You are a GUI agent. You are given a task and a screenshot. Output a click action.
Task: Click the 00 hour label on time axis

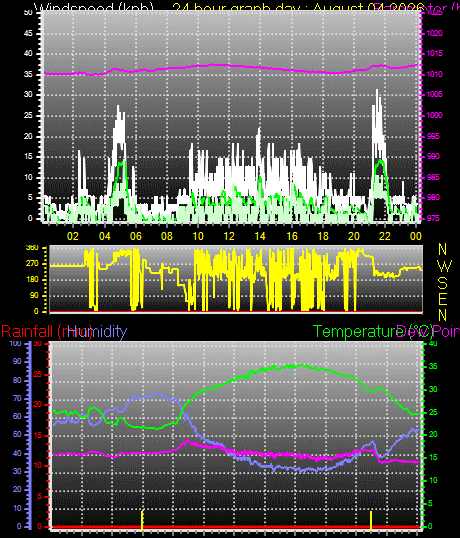tap(416, 236)
